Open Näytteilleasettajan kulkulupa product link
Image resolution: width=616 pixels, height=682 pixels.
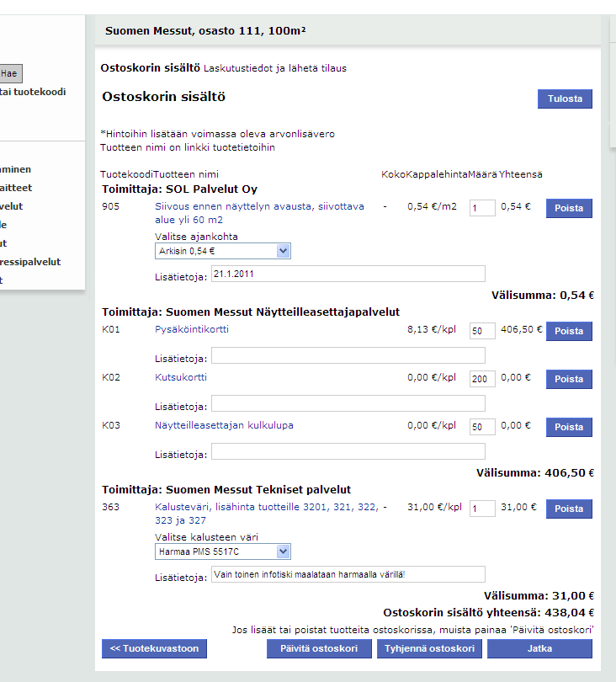click(224, 425)
